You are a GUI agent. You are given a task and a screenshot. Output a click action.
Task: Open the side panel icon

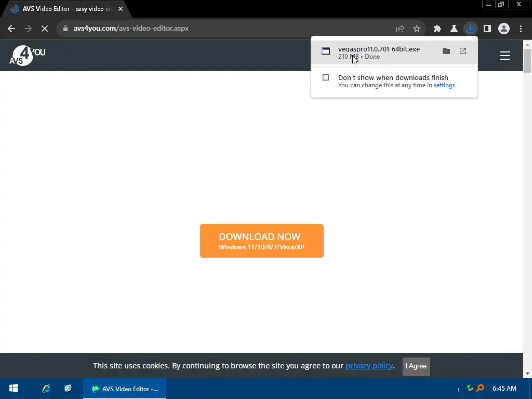(x=487, y=29)
